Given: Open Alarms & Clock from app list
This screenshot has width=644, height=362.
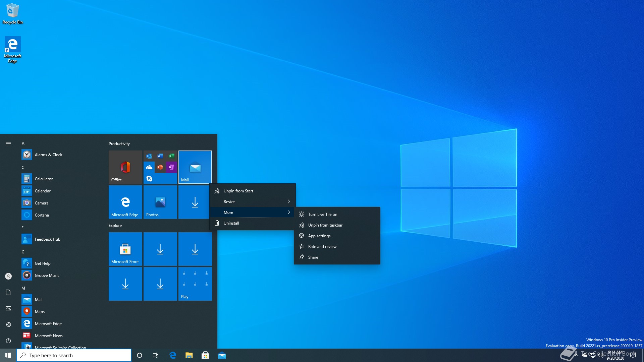Looking at the screenshot, I should point(60,155).
